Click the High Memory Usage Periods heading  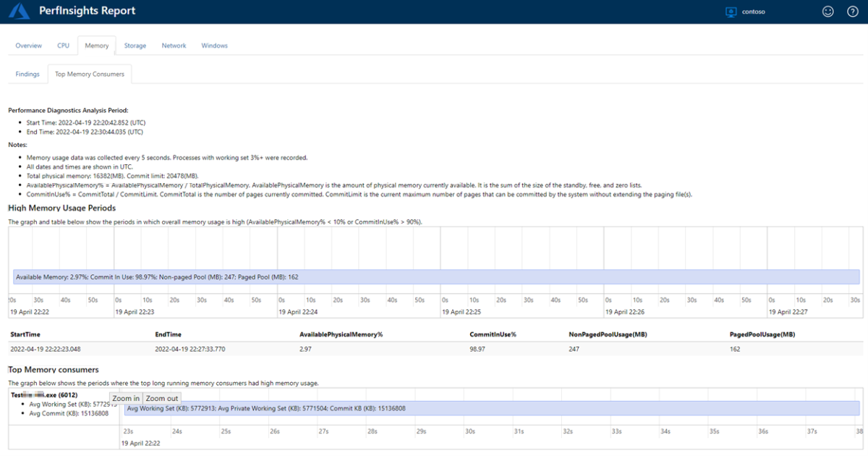pyautogui.click(x=61, y=208)
